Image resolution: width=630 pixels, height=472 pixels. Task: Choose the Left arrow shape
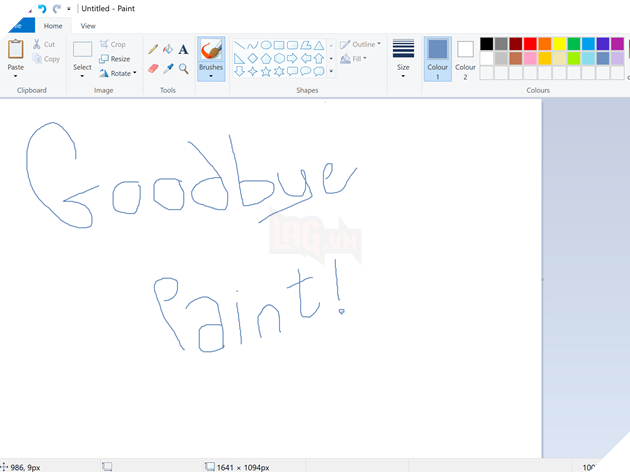pyautogui.click(x=306, y=59)
